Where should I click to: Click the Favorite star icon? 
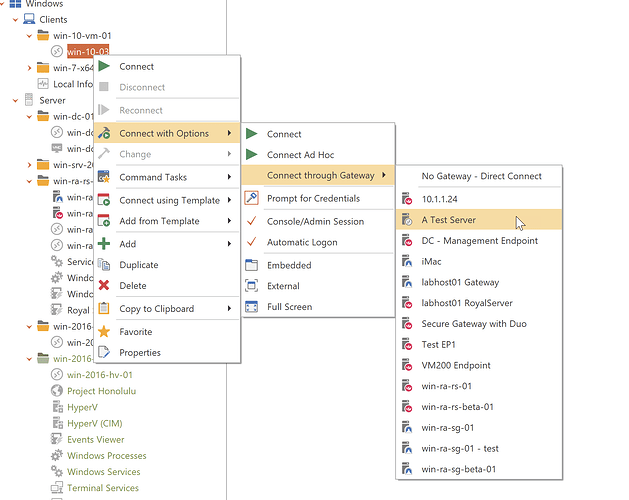click(x=104, y=332)
